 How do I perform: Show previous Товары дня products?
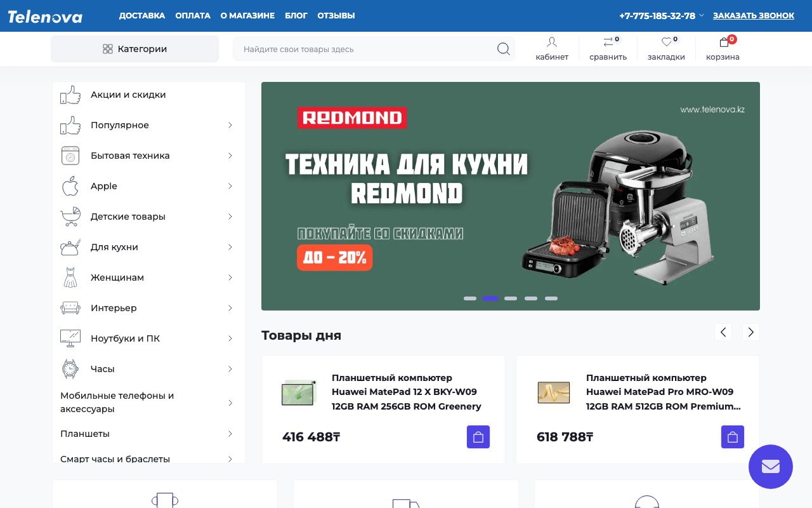(x=723, y=332)
